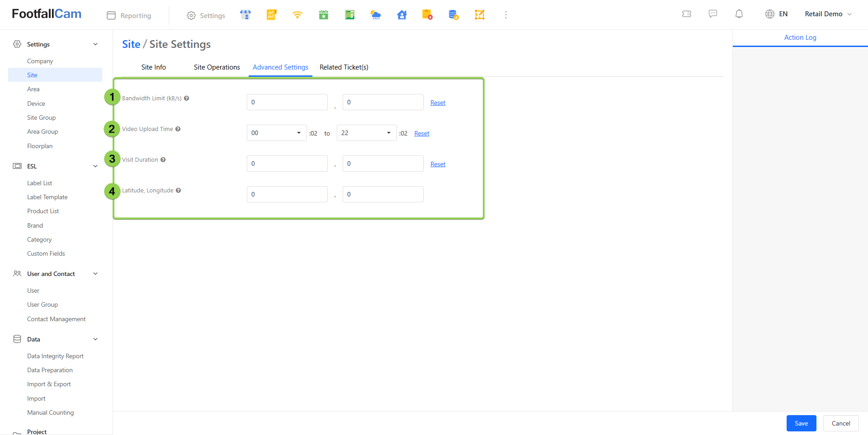Image resolution: width=868 pixels, height=435 pixels.
Task: Click the yellow Wi-Fi icon
Action: pyautogui.click(x=297, y=15)
